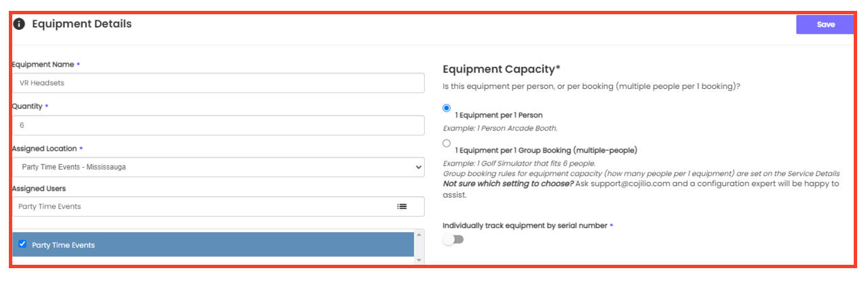The image size is (868, 296).
Task: Click the Equipment Capacity heading
Action: pos(502,69)
